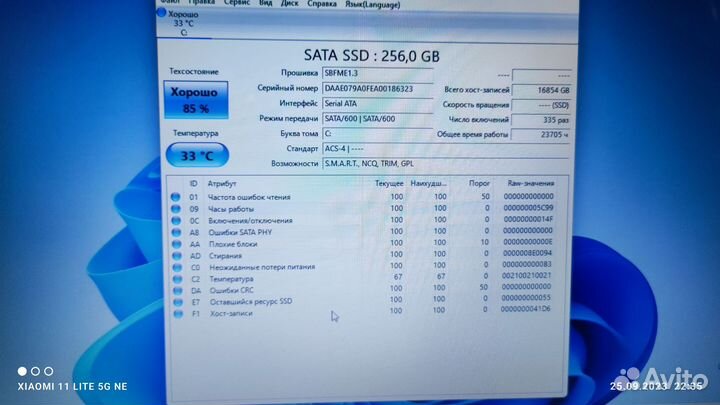The image size is (720, 405).
Task: Click the status icon of attribute C2
Action: click(177, 279)
